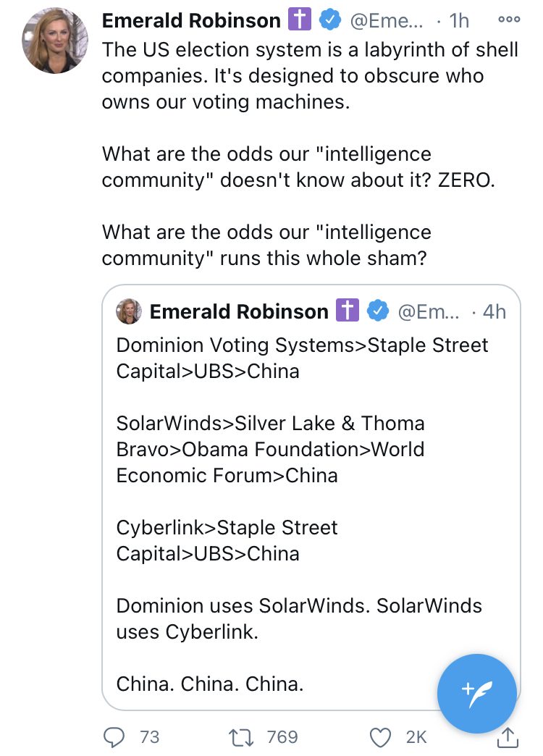Open Emerald Robinson's profile picture
Viewport: 543px width, 756px height.
click(x=56, y=42)
